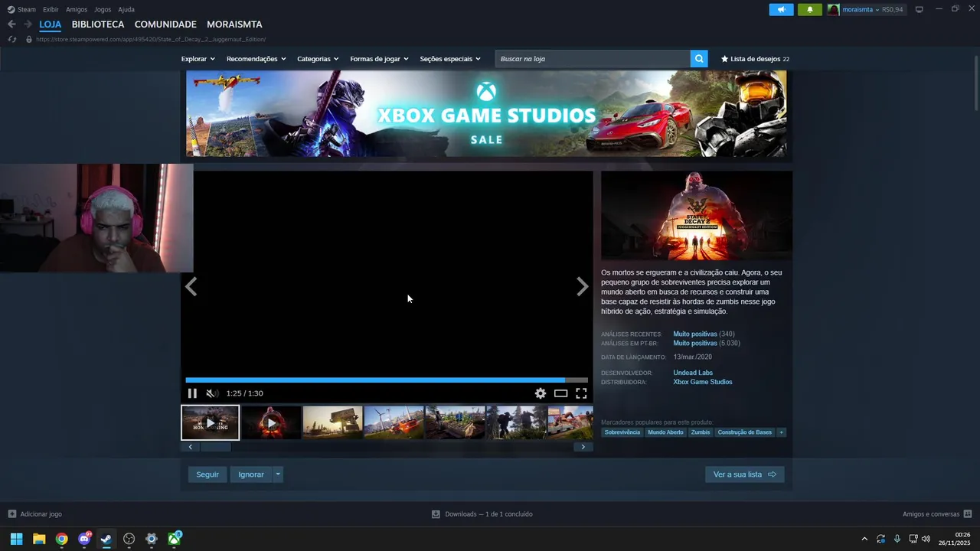Image resolution: width=980 pixels, height=551 pixels.
Task: Open the Xbox Game Studios Sale banner
Action: pos(486,113)
